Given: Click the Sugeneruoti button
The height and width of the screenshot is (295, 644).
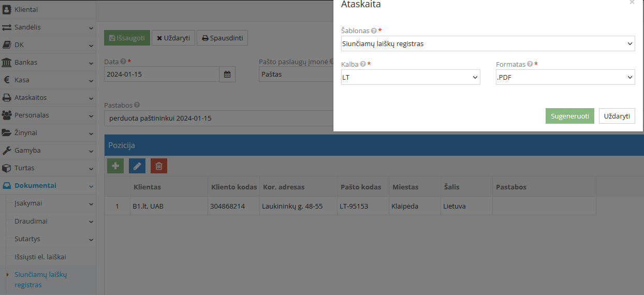Looking at the screenshot, I should tap(569, 116).
